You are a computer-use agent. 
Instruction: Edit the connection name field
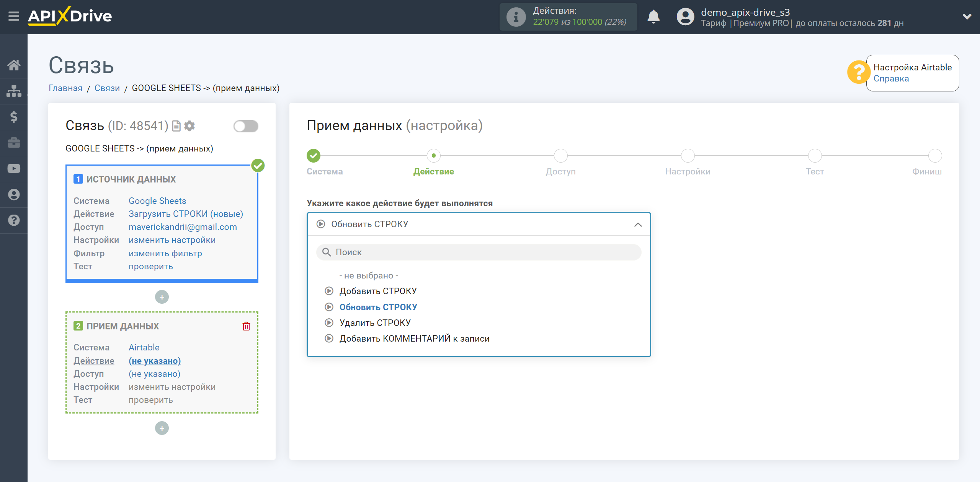click(x=162, y=148)
